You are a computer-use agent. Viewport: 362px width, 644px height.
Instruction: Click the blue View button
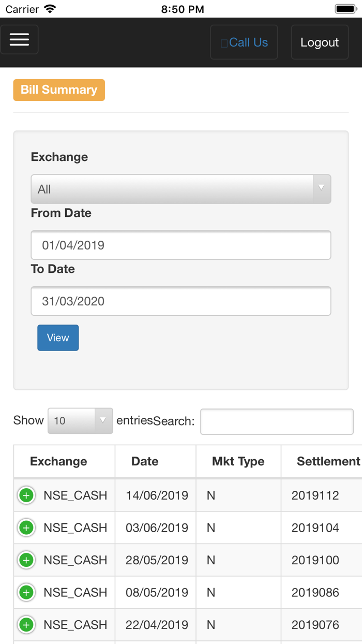coord(58,338)
